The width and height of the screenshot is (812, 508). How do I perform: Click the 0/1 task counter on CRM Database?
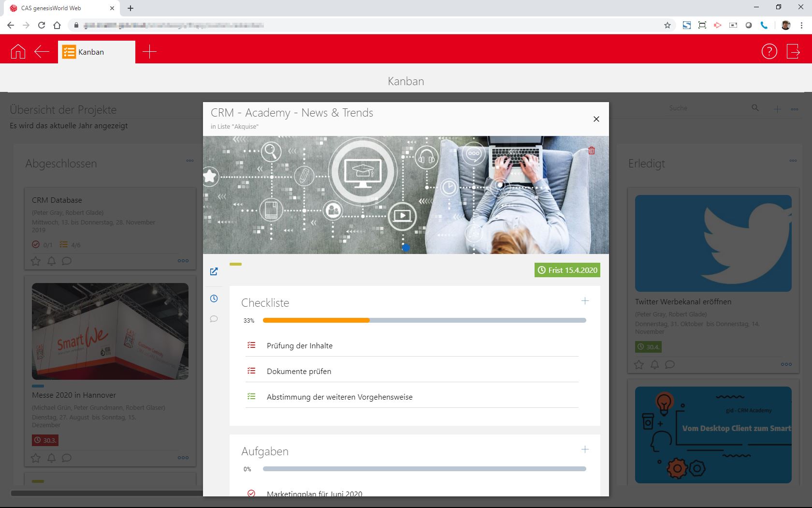click(x=42, y=245)
